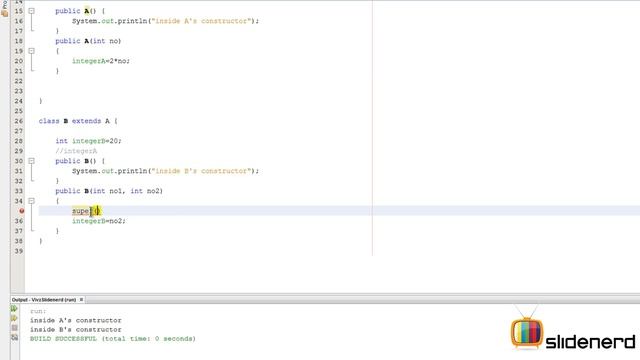Click the "integerB=no2;" statement
The image size is (640, 360).
click(x=99, y=221)
